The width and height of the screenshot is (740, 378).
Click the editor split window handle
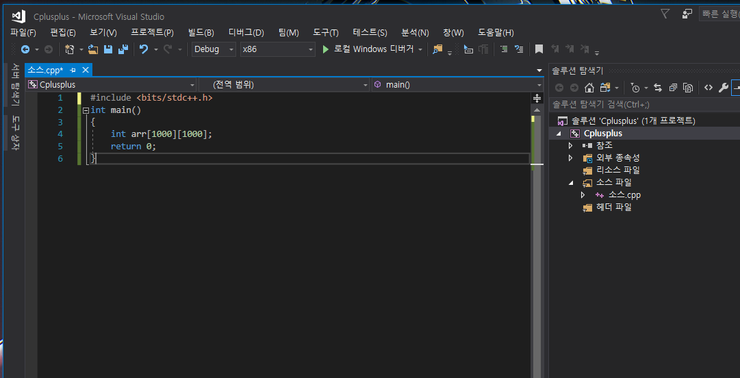pyautogui.click(x=537, y=98)
